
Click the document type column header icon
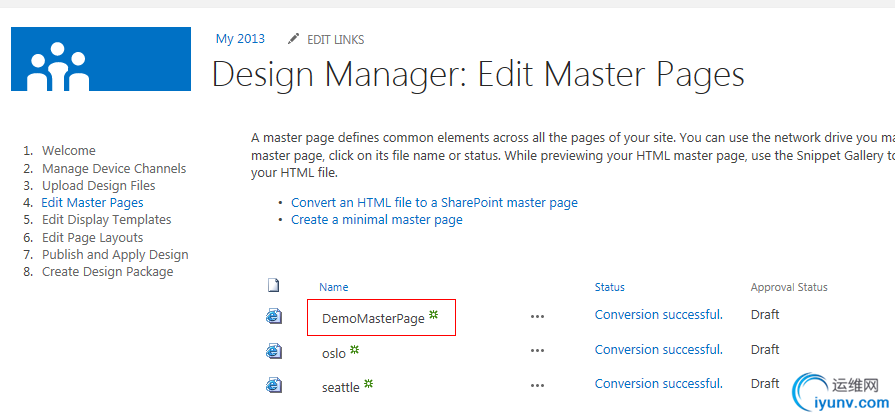click(x=273, y=285)
